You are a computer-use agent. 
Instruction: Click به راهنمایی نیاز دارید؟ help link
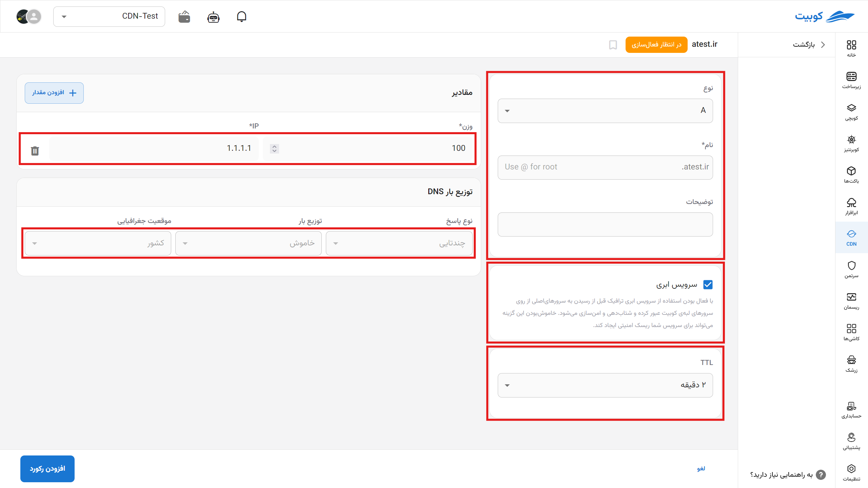pyautogui.click(x=782, y=475)
